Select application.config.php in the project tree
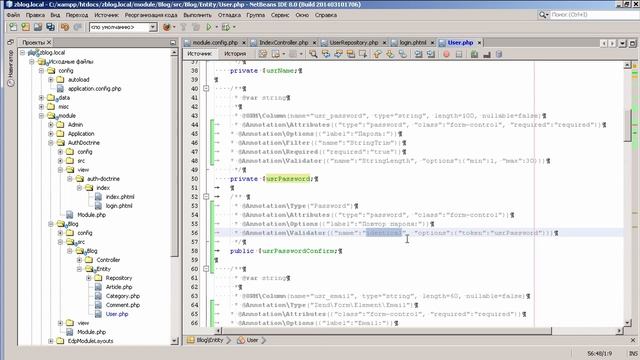Screen dimensions: 640x360 pos(94,89)
